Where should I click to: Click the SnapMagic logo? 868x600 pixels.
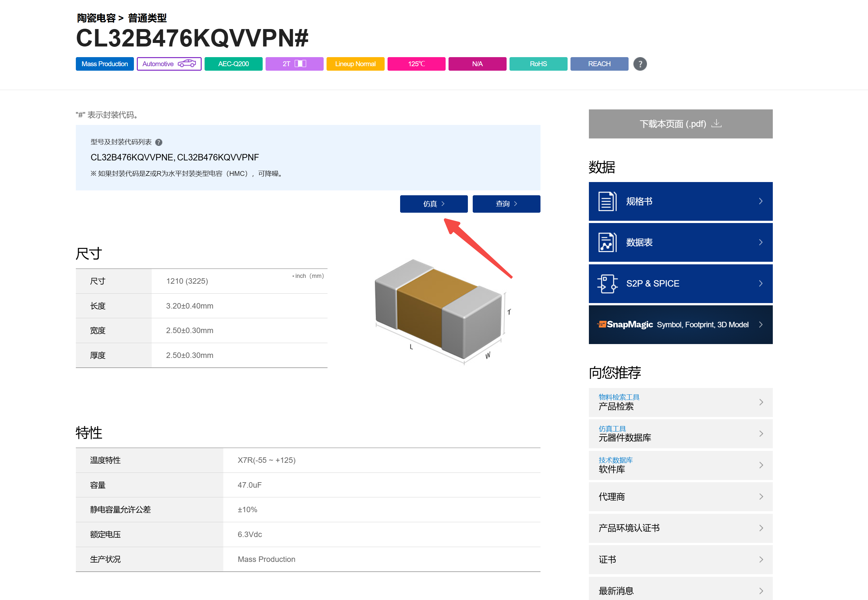point(625,324)
